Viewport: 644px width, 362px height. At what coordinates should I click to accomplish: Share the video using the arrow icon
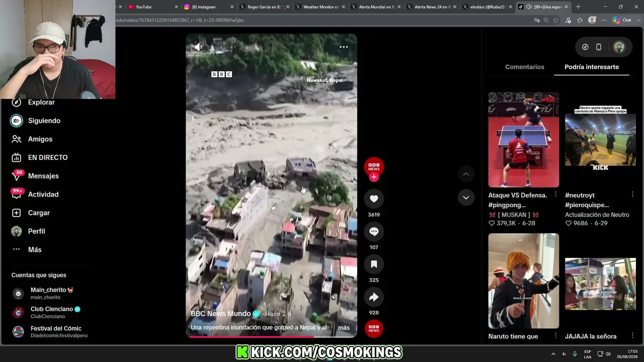[x=374, y=297]
